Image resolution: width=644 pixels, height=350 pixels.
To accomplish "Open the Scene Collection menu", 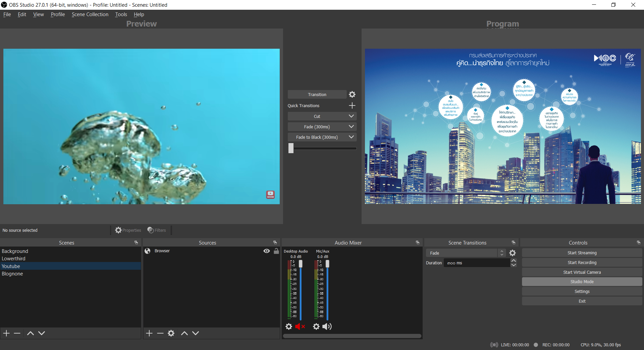I will click(90, 14).
